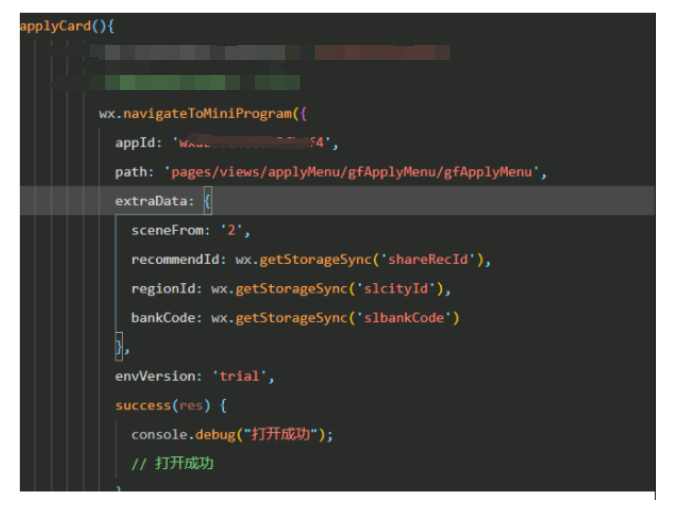Click getStorageSync on the bankCode line

click(291, 318)
